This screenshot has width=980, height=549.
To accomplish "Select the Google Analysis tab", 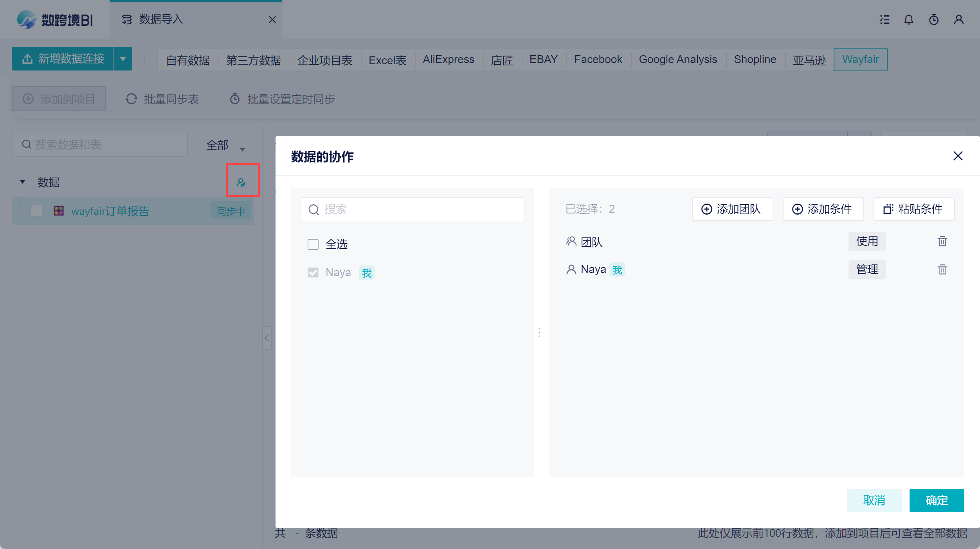I will coord(677,60).
